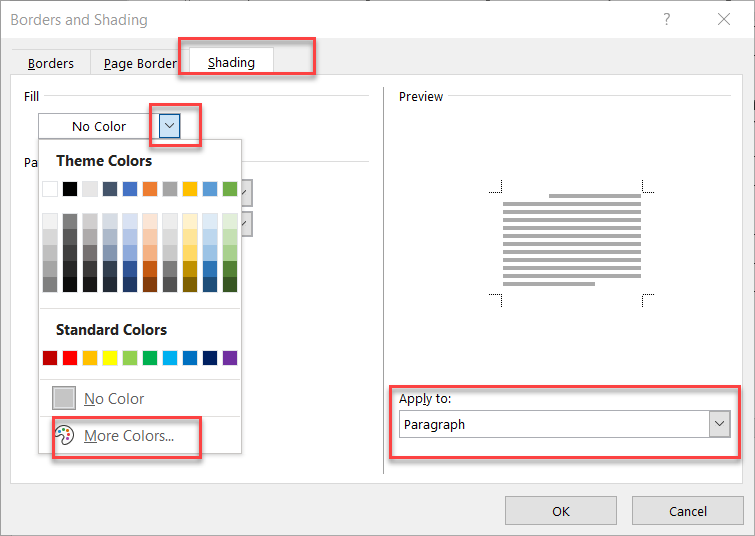Viewport: 755px width, 536px height.
Task: Click the help question mark icon
Action: (x=666, y=19)
